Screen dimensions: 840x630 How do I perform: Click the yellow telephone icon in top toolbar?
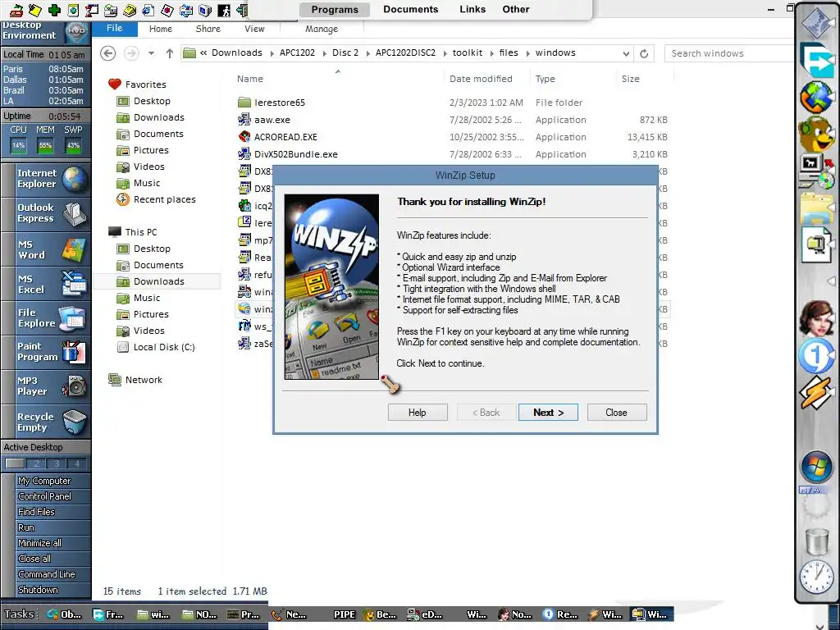(x=129, y=10)
